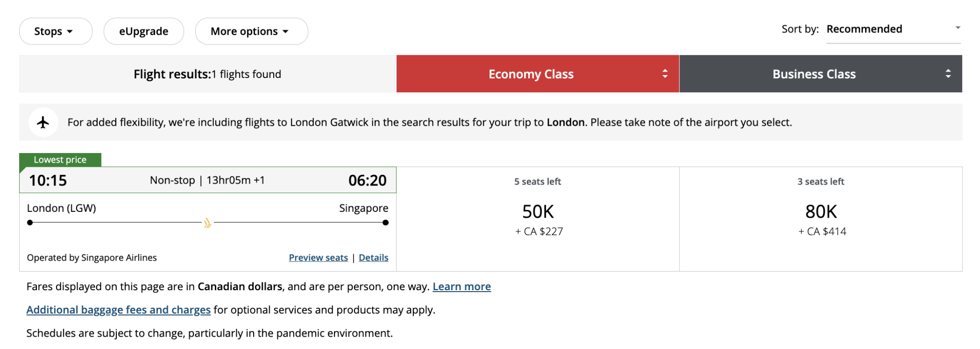Click the Learn more link about fares
The height and width of the screenshot is (349, 980).
(462, 286)
